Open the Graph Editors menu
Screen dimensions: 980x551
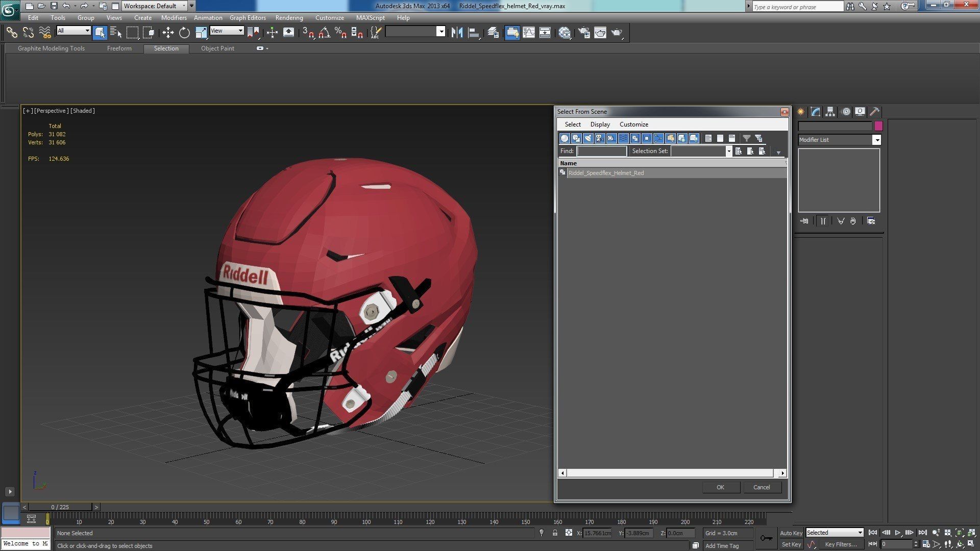click(x=248, y=18)
